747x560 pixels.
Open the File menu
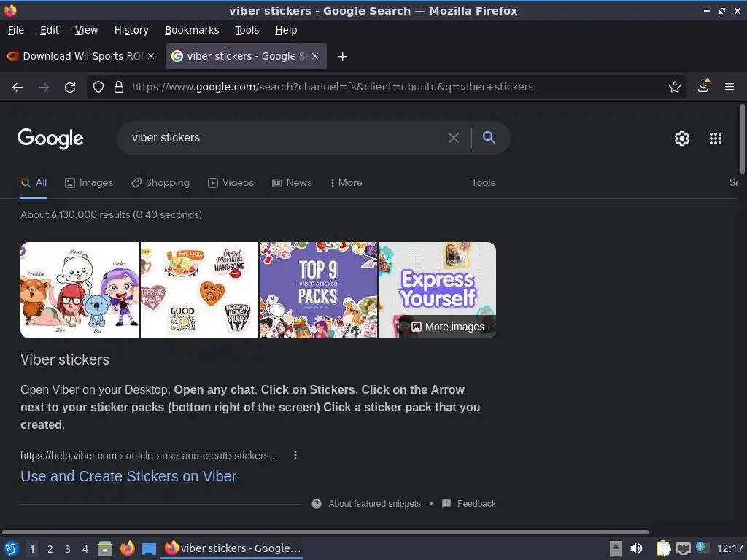click(x=16, y=30)
